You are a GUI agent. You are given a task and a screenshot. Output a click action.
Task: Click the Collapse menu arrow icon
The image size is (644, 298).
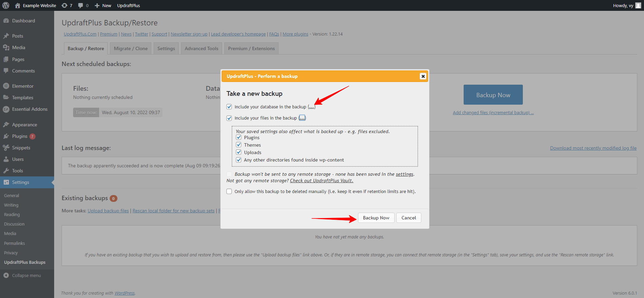[6, 275]
